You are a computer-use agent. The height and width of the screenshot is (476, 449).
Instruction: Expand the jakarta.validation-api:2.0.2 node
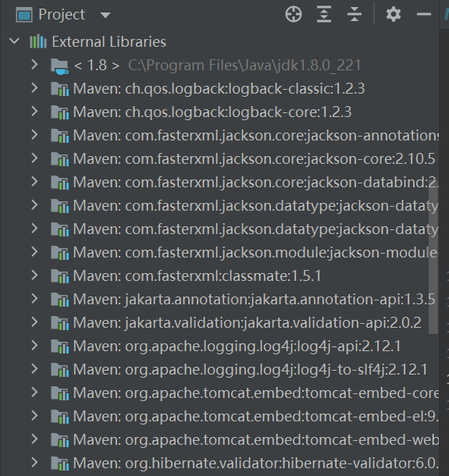(x=34, y=321)
